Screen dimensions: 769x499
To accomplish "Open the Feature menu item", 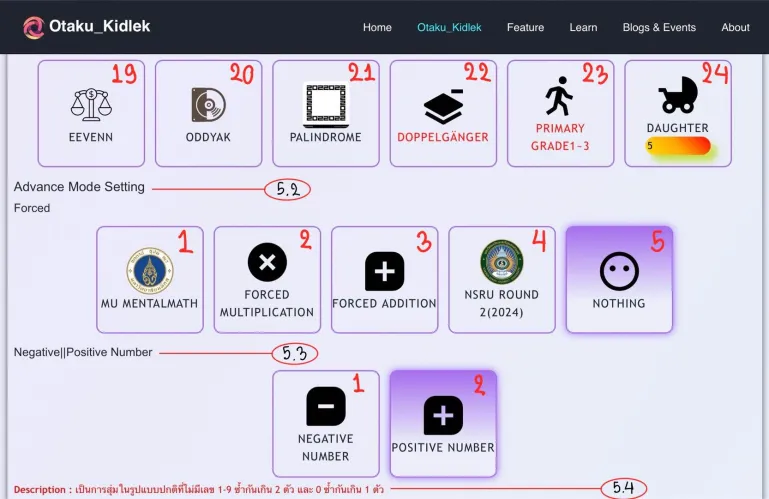I will click(x=525, y=27).
